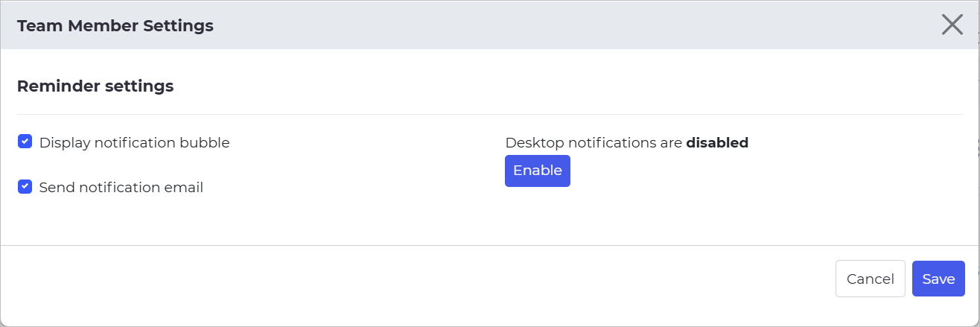980x327 pixels.
Task: Click the horizontal separator above the footer buttons
Action: tap(490, 245)
